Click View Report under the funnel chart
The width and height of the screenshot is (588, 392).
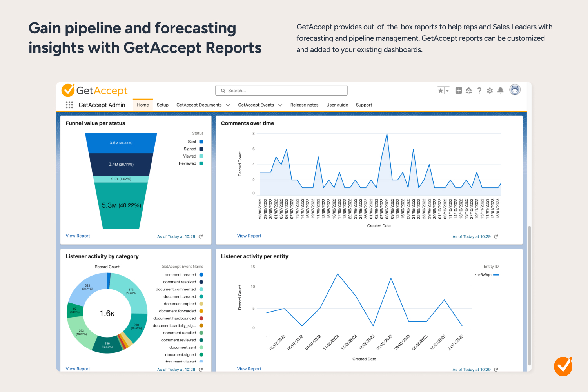(x=78, y=236)
